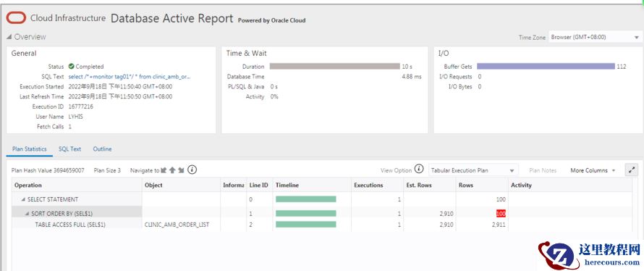This screenshot has height=271, width=644.
Task: Click the Duration bar
Action: click(335, 66)
